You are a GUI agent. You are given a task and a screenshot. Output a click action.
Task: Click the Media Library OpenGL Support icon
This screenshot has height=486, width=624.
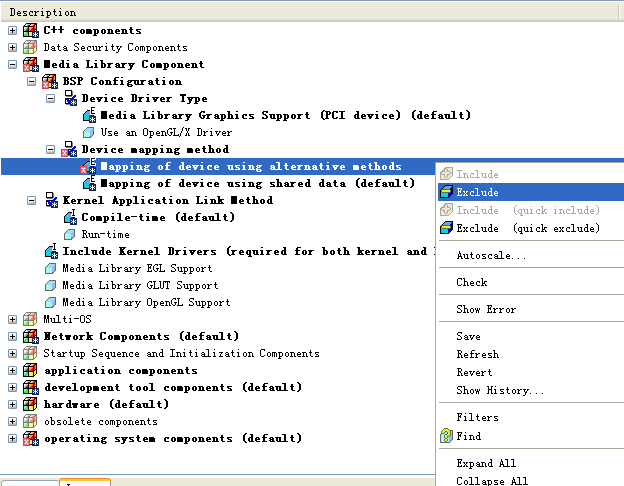point(50,303)
